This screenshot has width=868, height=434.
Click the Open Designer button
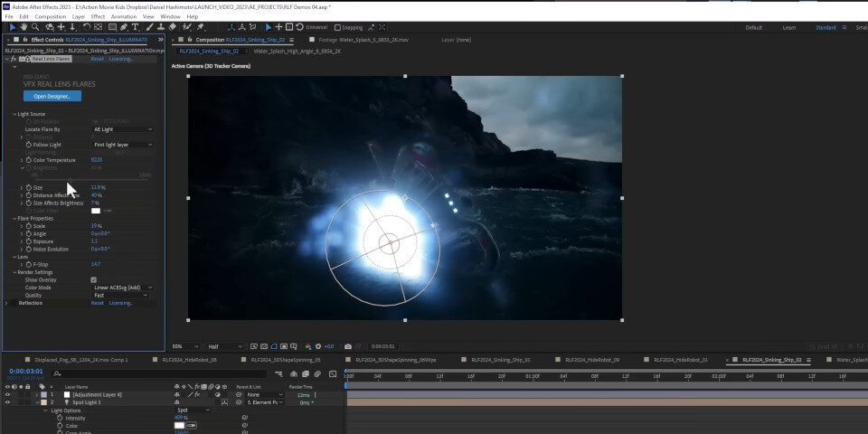(52, 96)
